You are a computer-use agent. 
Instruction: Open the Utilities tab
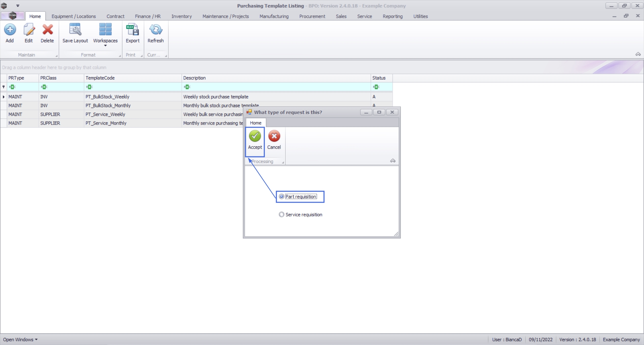click(x=420, y=16)
